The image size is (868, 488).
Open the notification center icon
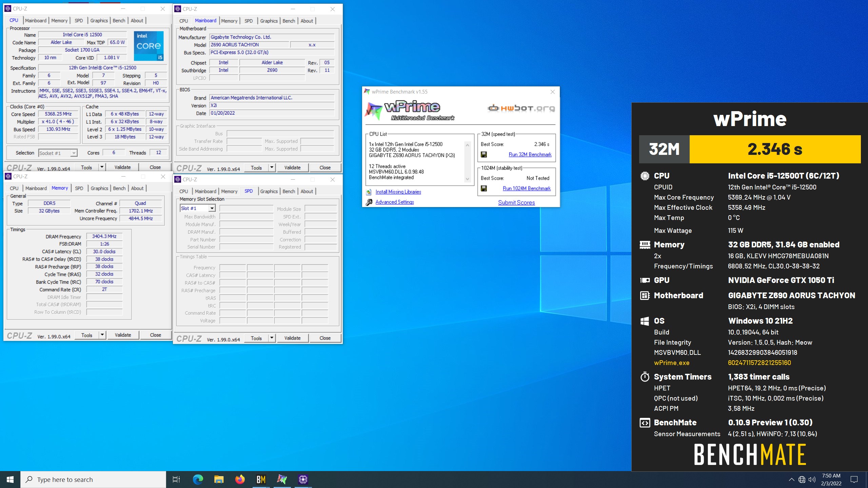pos(854,480)
